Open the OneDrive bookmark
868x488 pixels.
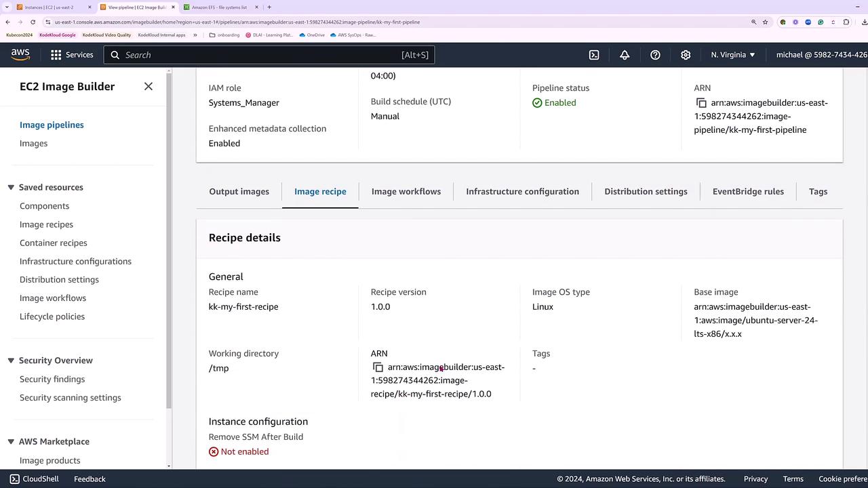(x=312, y=35)
